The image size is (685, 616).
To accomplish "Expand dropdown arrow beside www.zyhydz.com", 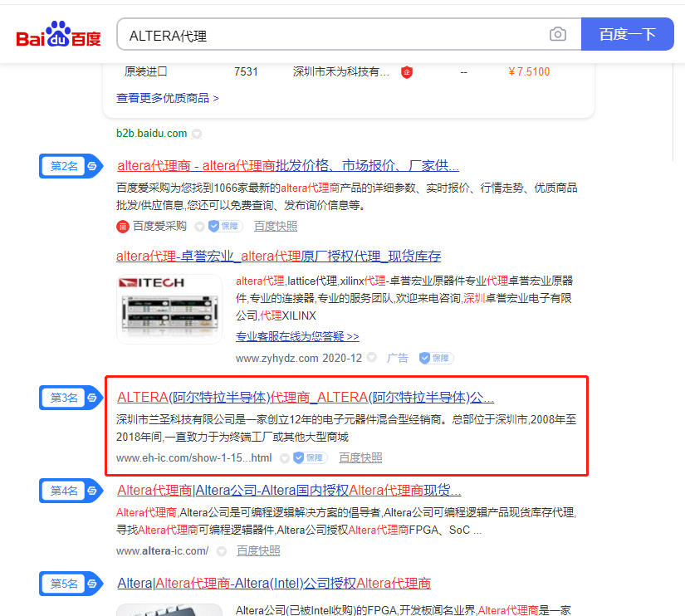I will point(372,357).
